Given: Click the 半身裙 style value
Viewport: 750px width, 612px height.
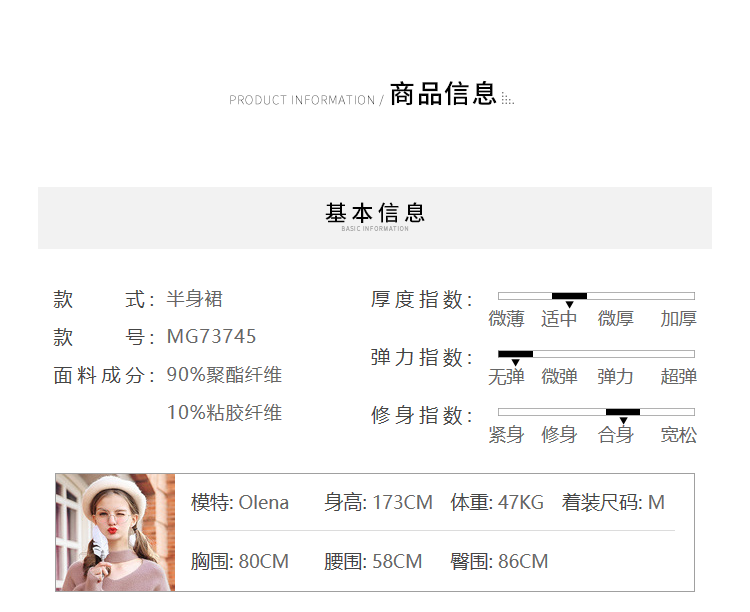Looking at the screenshot, I should (x=194, y=299).
